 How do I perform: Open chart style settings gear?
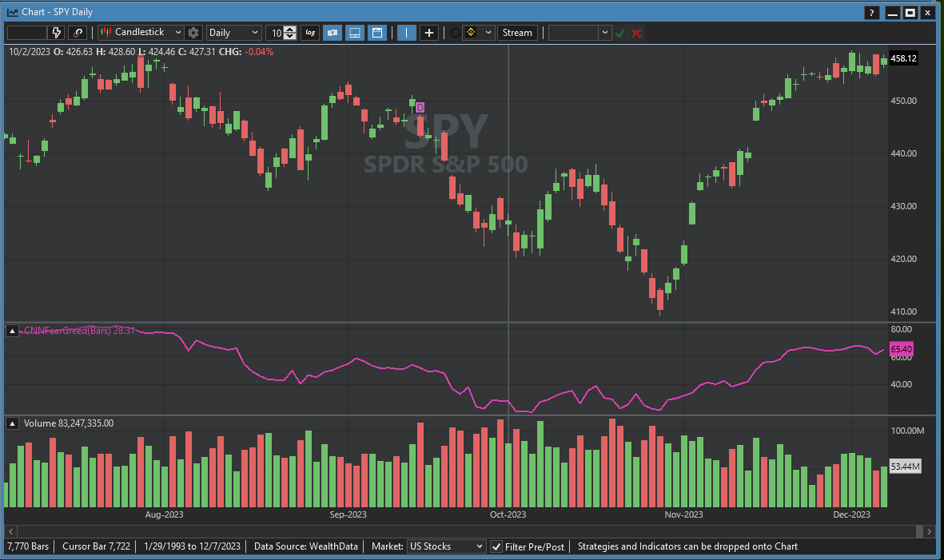coord(193,33)
